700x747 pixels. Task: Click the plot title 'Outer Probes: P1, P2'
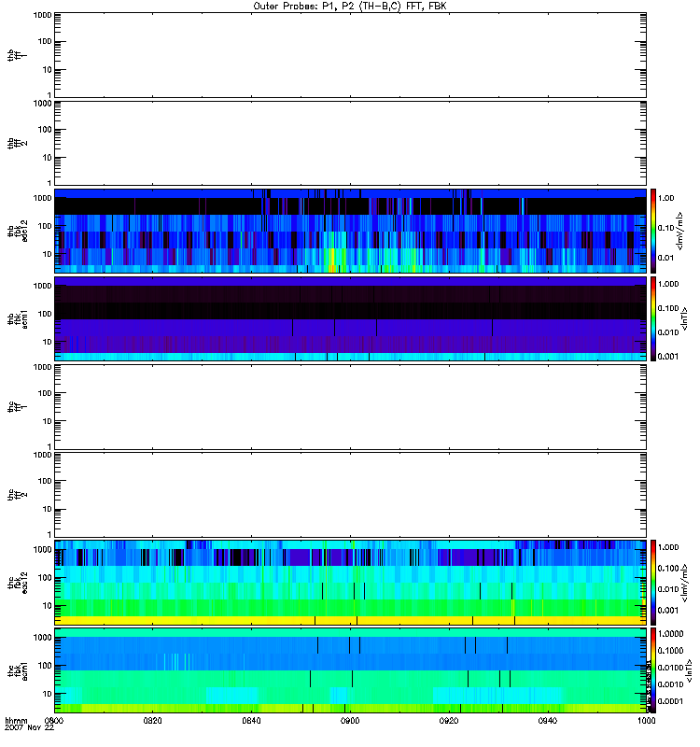click(x=350, y=5)
